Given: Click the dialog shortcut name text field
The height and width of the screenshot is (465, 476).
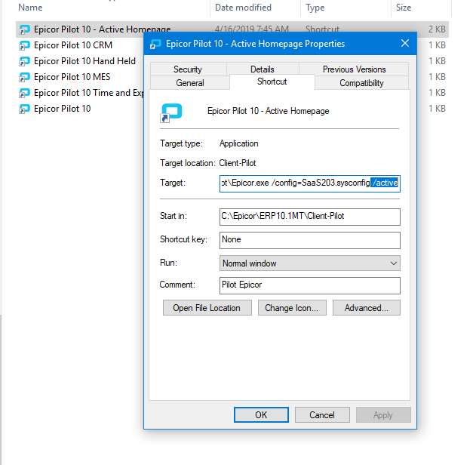Looking at the screenshot, I should click(268, 111).
